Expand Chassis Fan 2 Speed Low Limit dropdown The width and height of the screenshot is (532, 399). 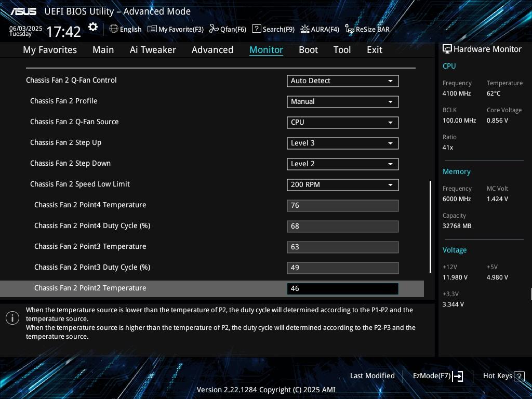343,185
